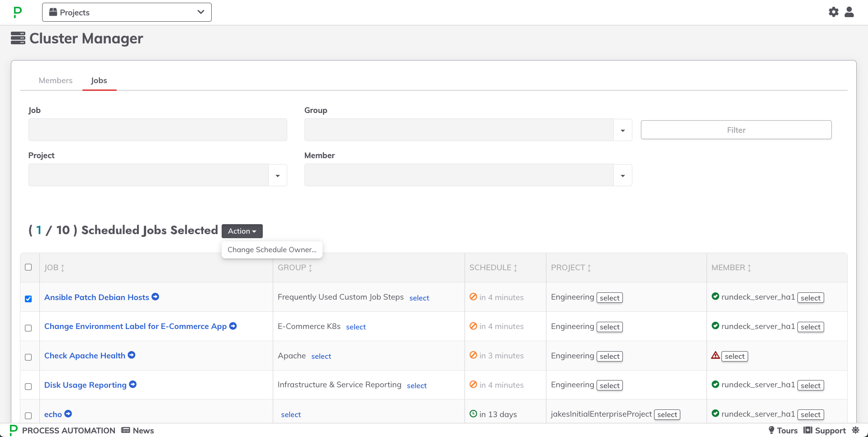Switch to the Members tab

[x=56, y=80]
